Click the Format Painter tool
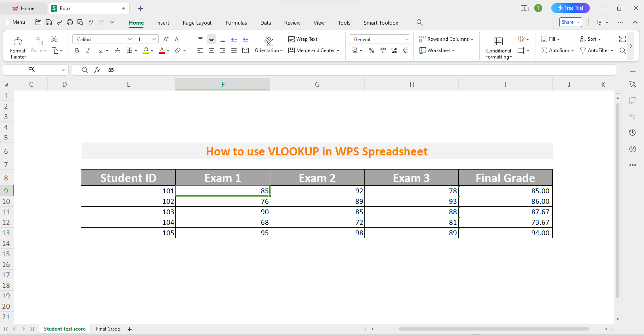 click(x=18, y=48)
